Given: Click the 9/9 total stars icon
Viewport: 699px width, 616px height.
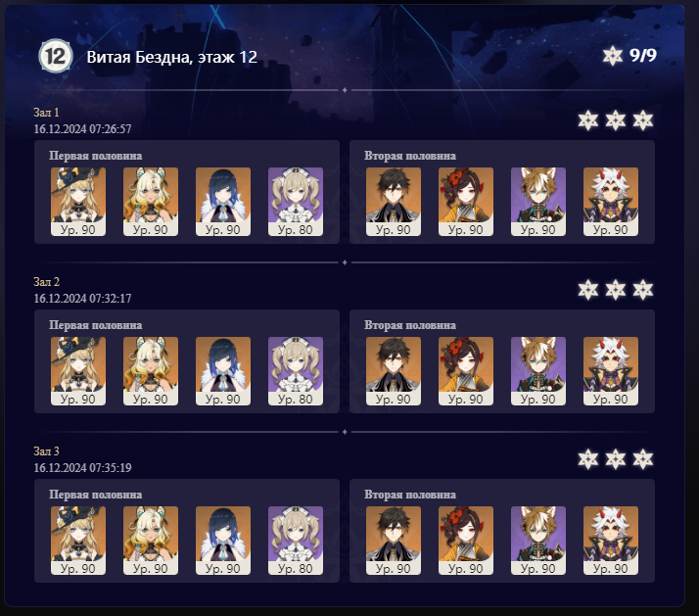Looking at the screenshot, I should [x=613, y=56].
